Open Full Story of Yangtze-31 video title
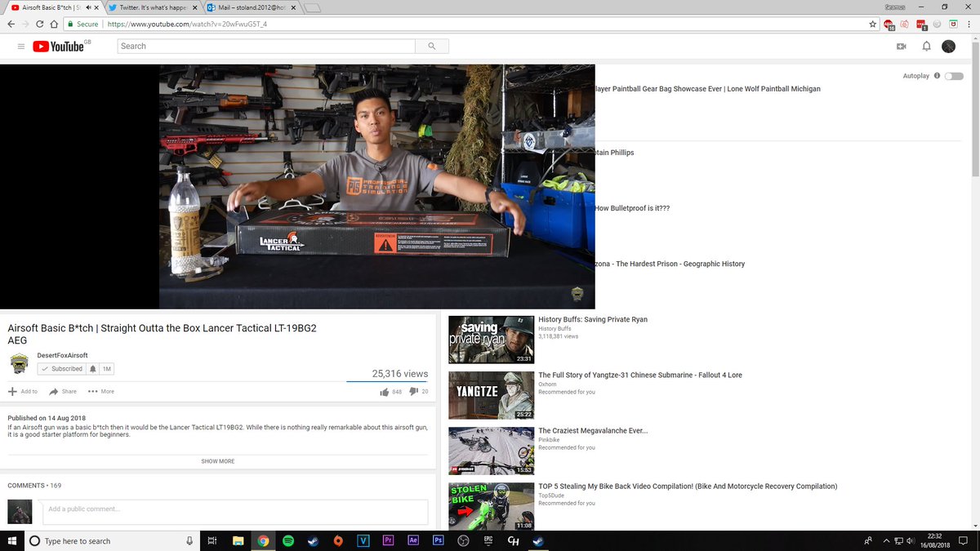Image resolution: width=980 pixels, height=551 pixels. pyautogui.click(x=640, y=375)
